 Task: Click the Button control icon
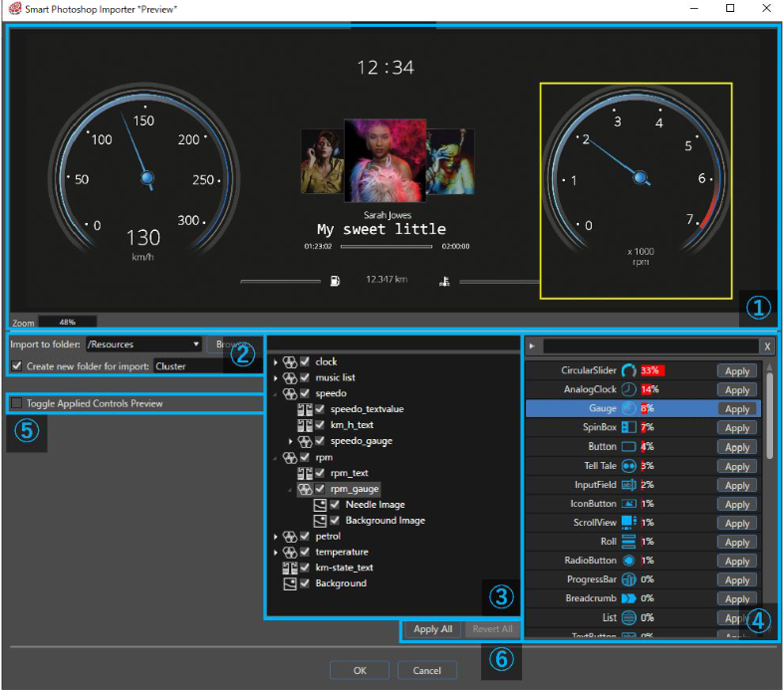point(629,447)
